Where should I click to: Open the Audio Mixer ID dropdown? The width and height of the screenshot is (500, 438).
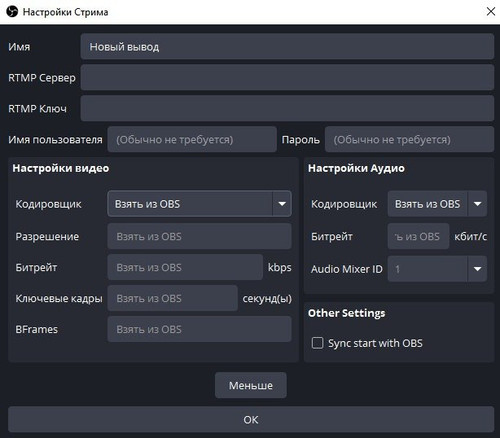coord(437,269)
